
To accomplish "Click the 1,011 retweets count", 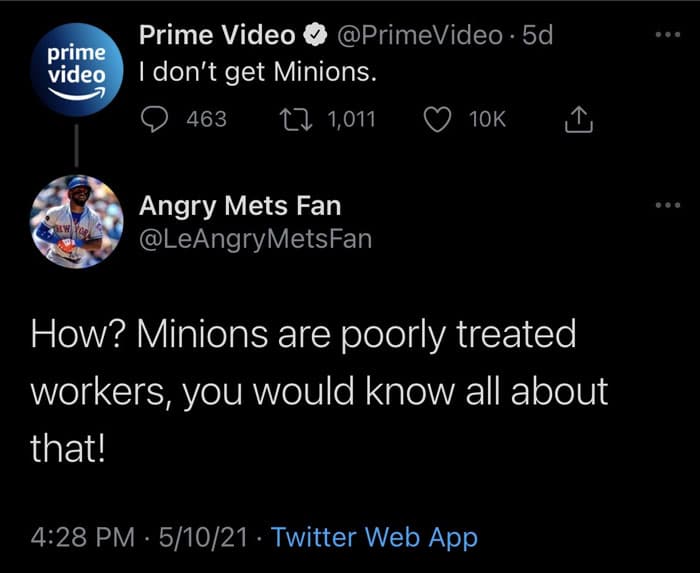I will point(351,120).
